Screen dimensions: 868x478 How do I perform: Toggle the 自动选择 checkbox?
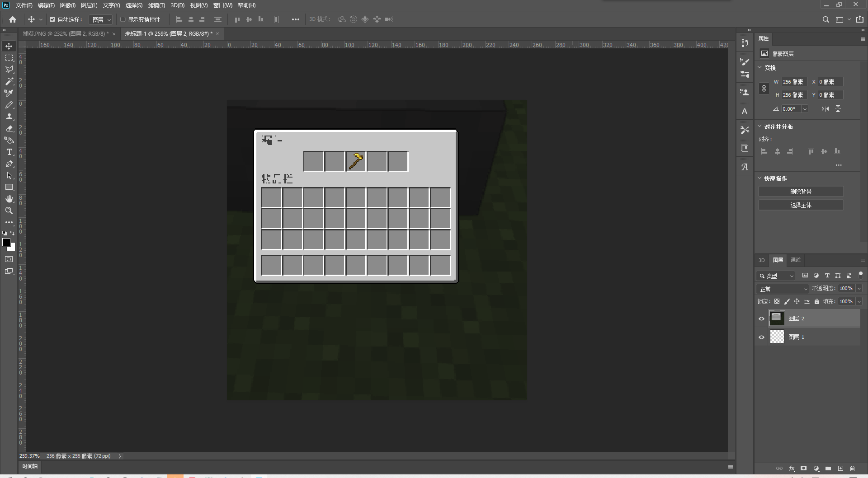tap(52, 19)
